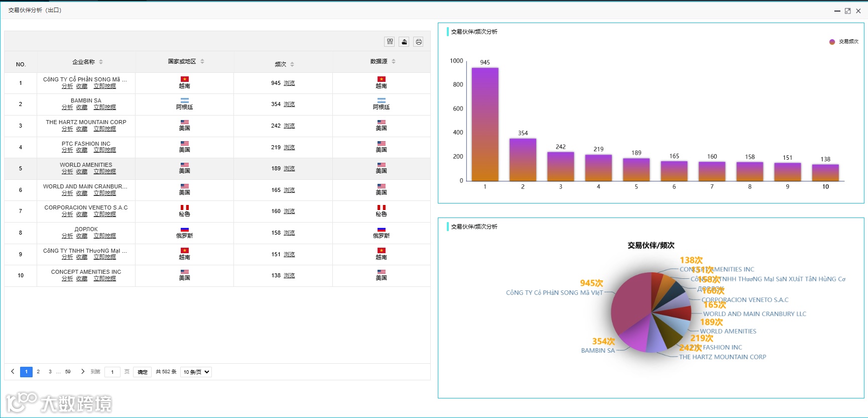868x418 pixels.
Task: Click 确定 button to confirm page jump
Action: [x=143, y=372]
